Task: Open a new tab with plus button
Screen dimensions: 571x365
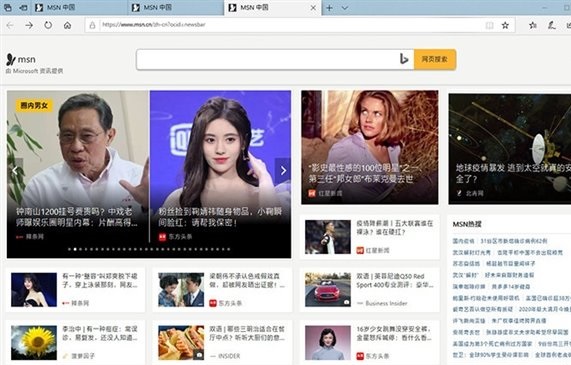Action: tap(329, 8)
